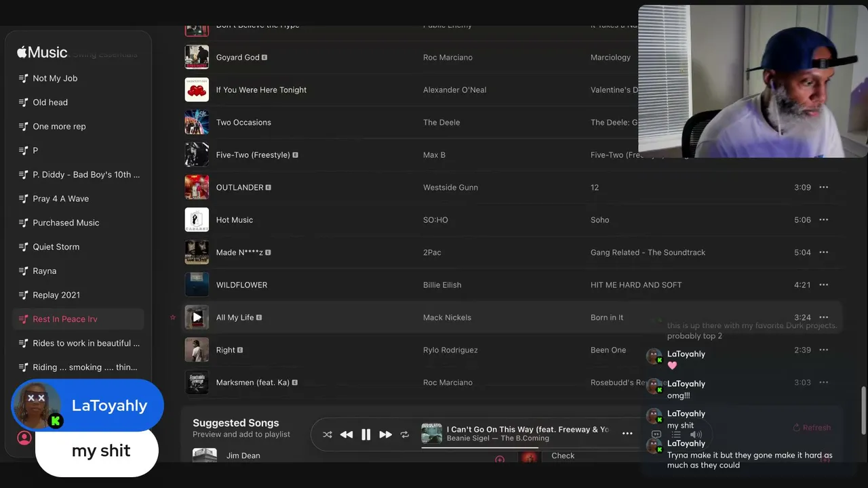Open artist Westside Gunn
Image resolution: width=868 pixels, height=488 pixels.
point(450,187)
